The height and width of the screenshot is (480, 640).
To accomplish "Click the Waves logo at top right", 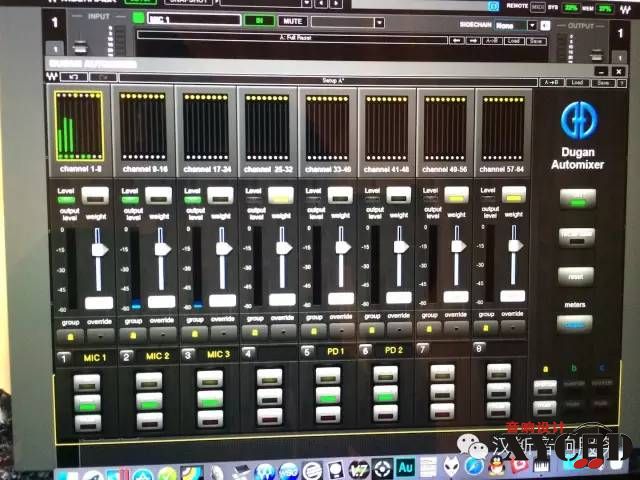I will (625, 9).
